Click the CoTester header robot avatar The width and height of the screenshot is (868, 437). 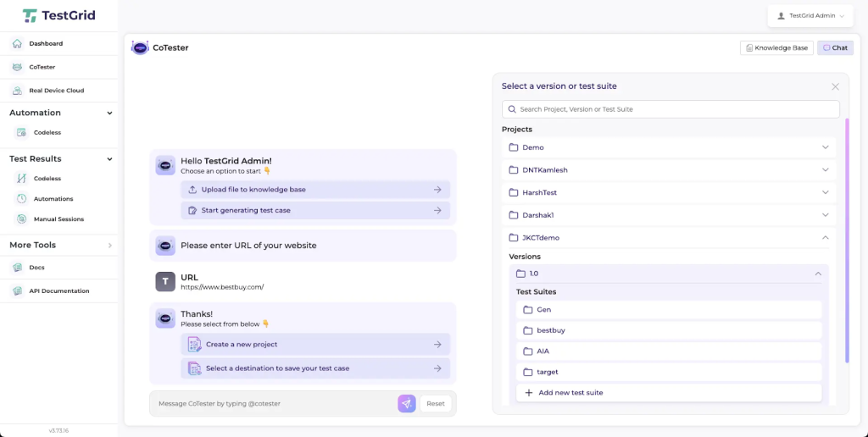[x=140, y=47]
